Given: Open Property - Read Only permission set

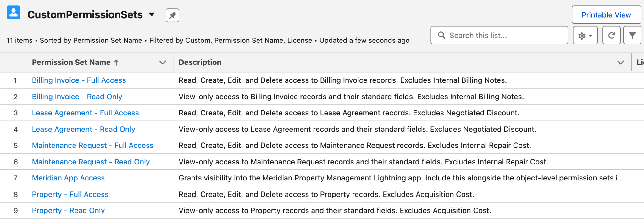Looking at the screenshot, I should pos(68,211).
